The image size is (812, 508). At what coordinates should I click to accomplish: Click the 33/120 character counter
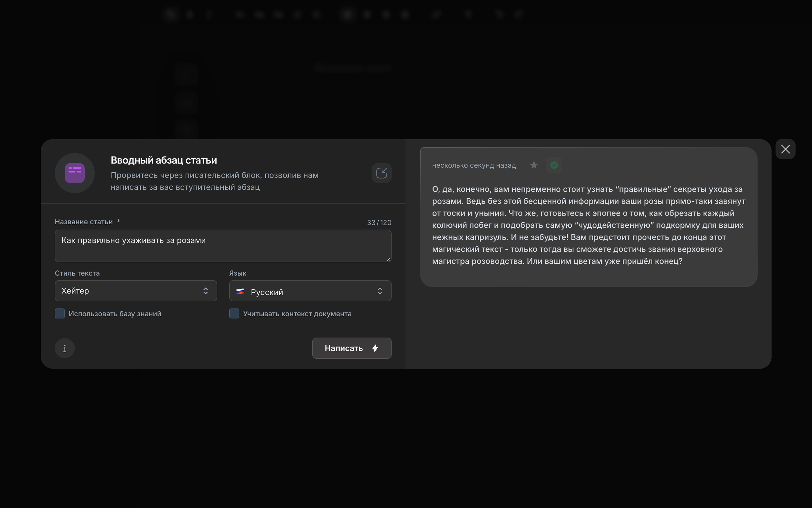tap(379, 222)
